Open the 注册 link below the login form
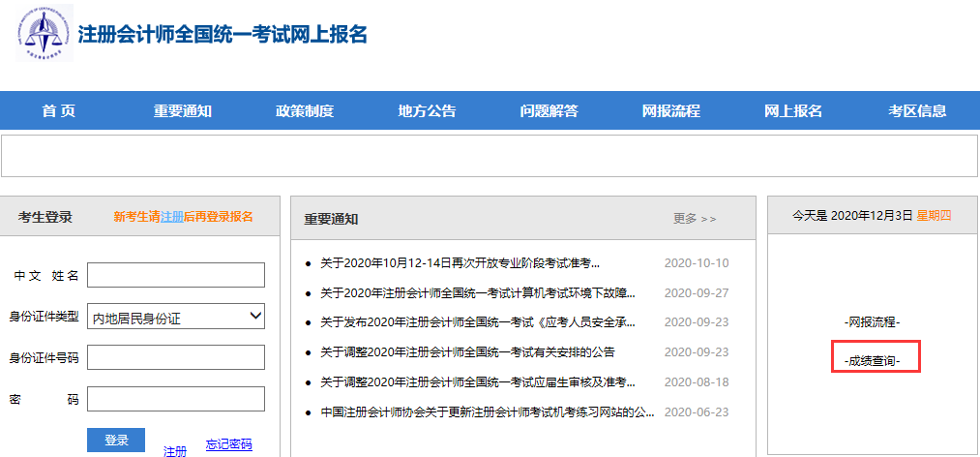Viewport: 980px width, 457px height. coord(175,451)
